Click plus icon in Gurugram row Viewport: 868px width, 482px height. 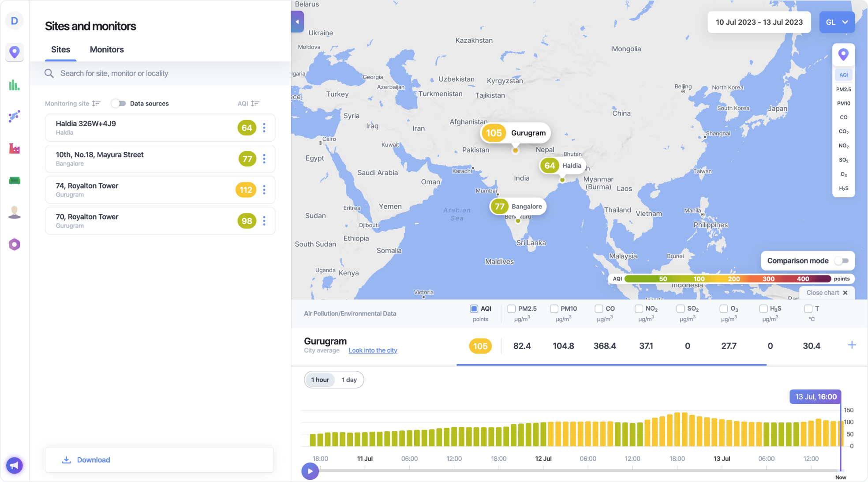[x=852, y=345]
